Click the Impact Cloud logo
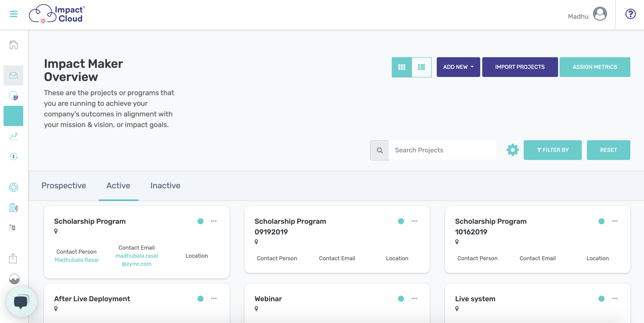Viewport: 644px width, 323px height. [57, 14]
